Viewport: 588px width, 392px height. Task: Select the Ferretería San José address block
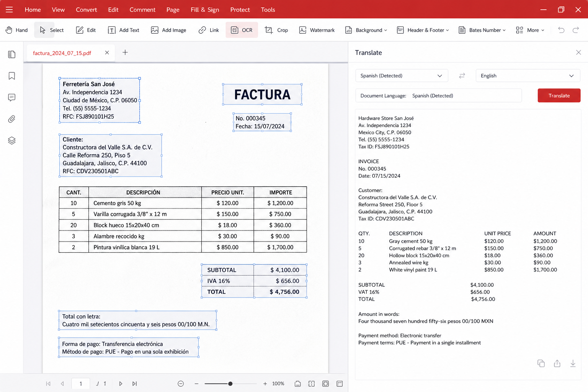pyautogui.click(x=100, y=100)
